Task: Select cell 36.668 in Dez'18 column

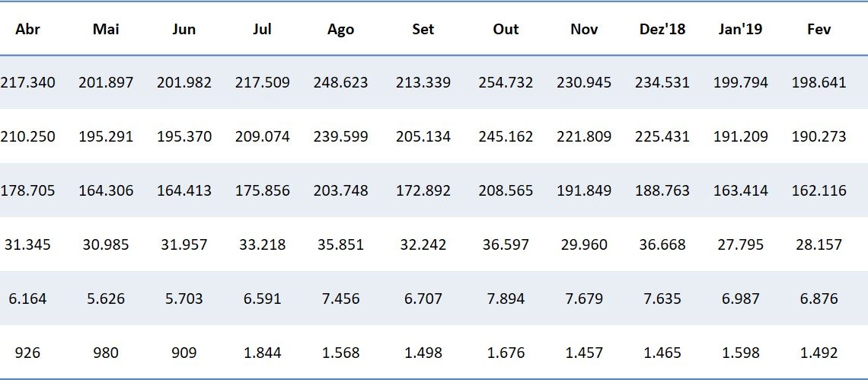Action: (662, 244)
